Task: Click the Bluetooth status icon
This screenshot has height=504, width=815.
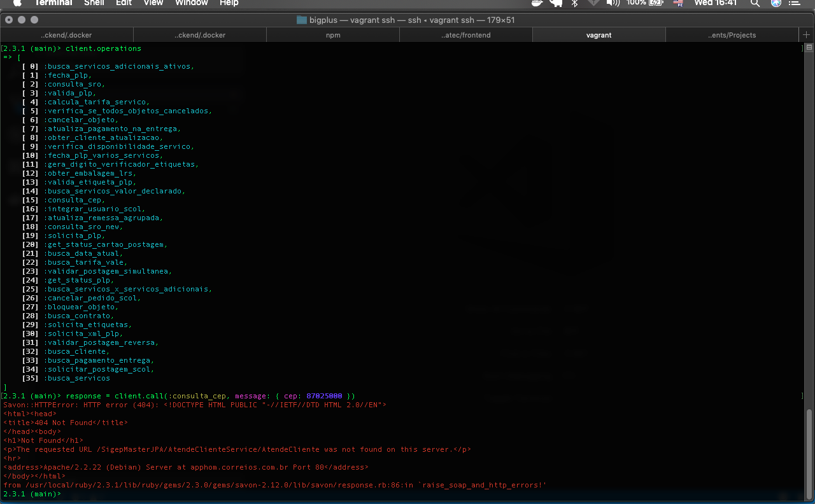Action: coord(574,3)
